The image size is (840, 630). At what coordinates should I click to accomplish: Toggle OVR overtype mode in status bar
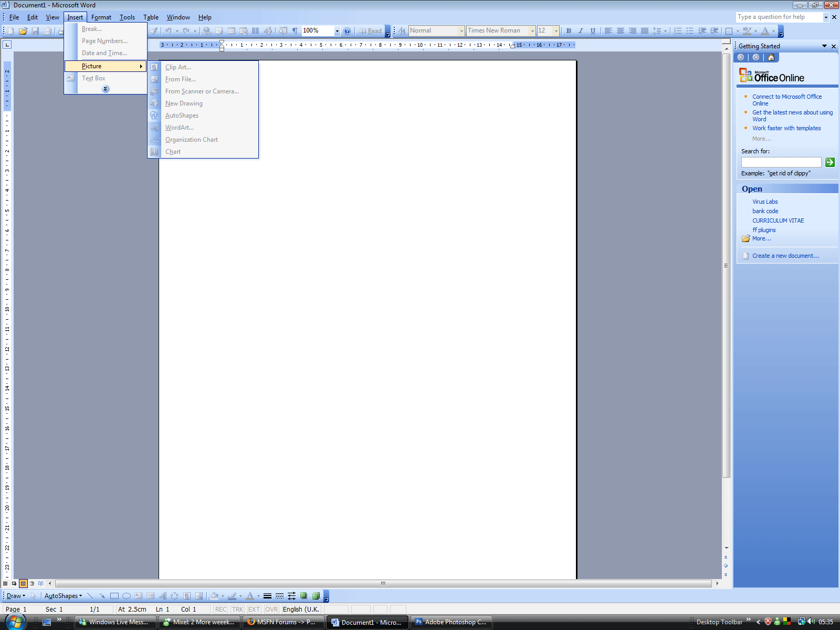point(271,610)
